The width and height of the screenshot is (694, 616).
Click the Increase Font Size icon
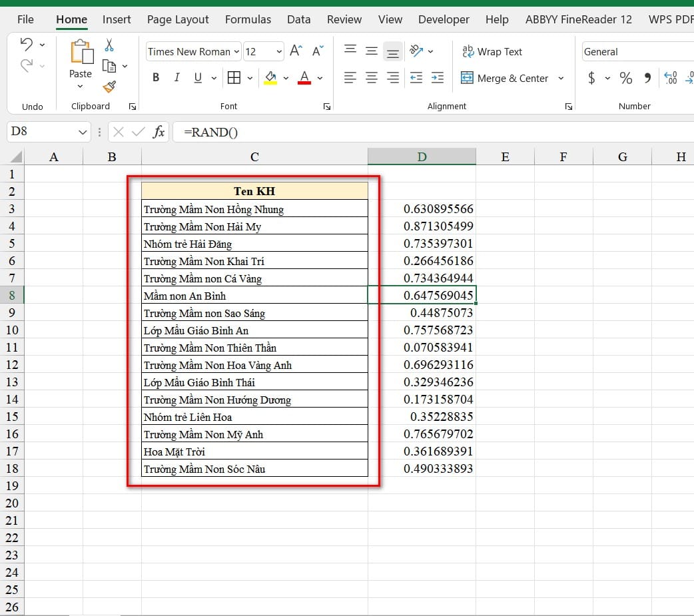296,51
